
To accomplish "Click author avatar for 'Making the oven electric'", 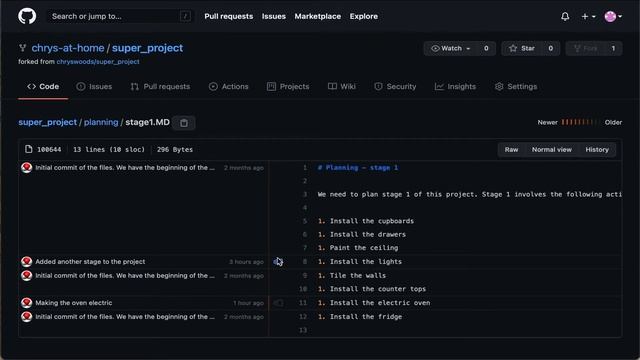I will (x=27, y=303).
